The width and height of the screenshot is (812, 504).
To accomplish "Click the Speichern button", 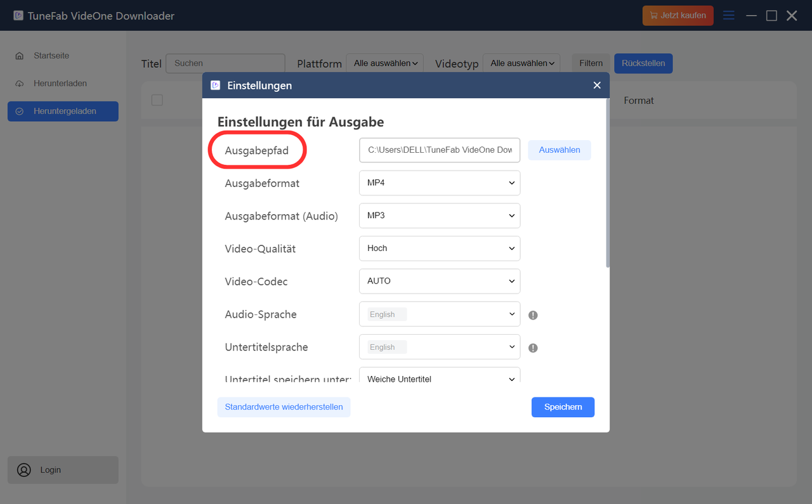I will coord(563,407).
